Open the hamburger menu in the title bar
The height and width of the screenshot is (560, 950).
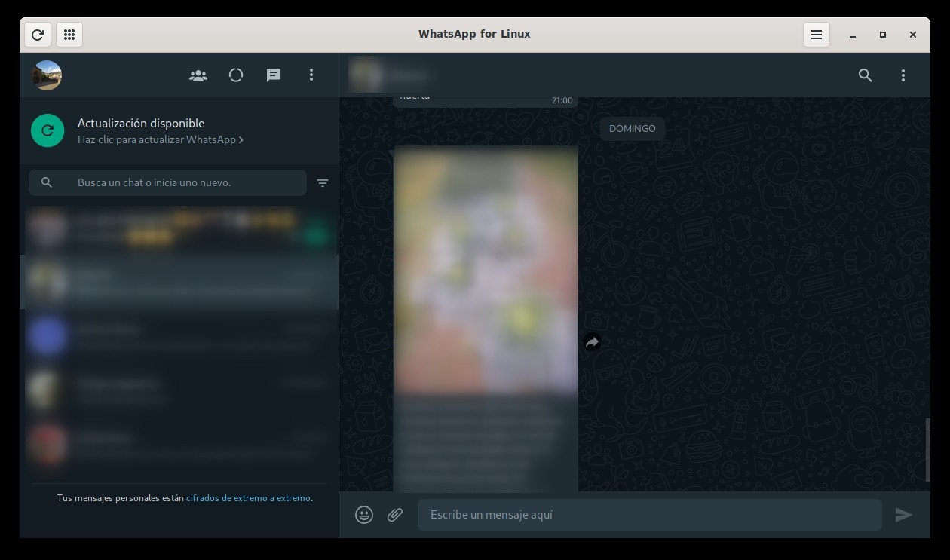[x=817, y=35]
